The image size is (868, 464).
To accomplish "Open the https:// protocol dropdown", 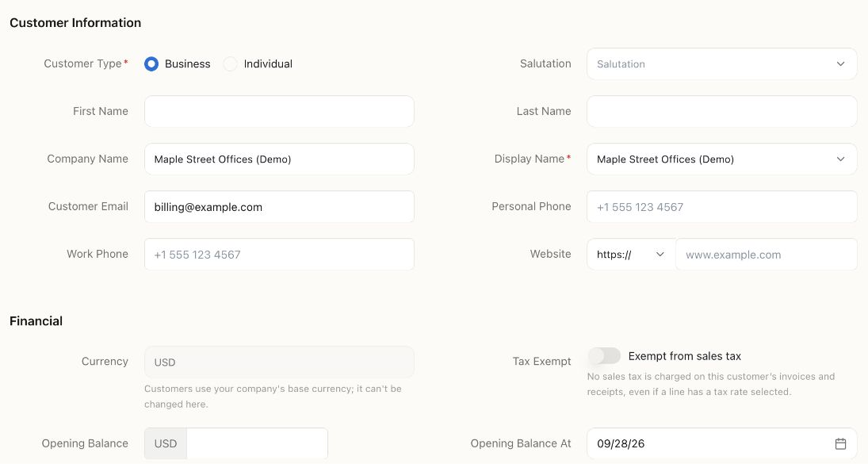I will point(631,254).
